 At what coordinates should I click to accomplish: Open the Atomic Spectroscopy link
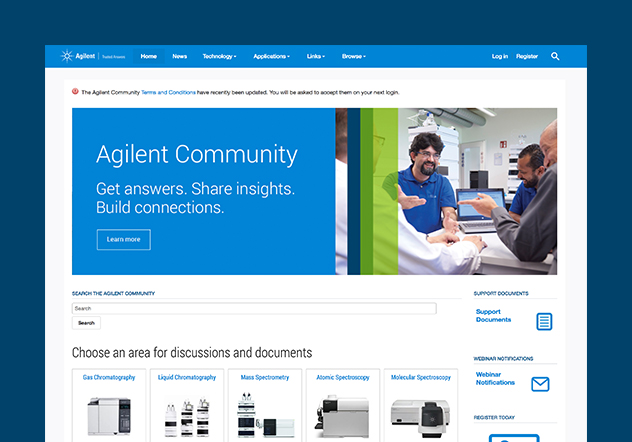pyautogui.click(x=343, y=378)
